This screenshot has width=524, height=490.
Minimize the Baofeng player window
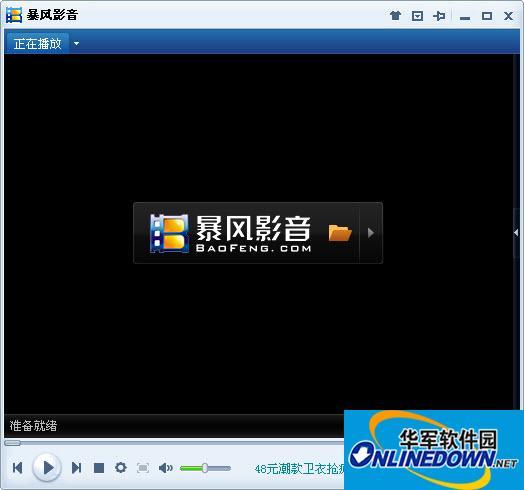point(465,18)
